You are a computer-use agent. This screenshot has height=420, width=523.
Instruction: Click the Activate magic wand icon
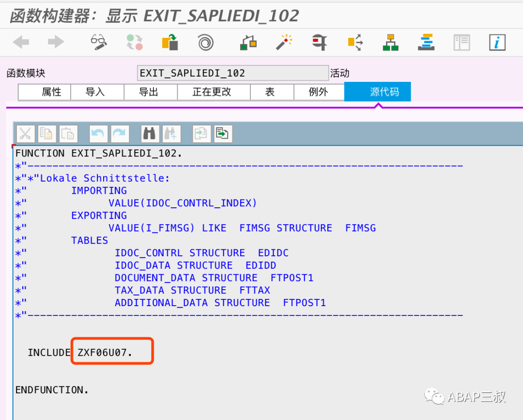(284, 42)
